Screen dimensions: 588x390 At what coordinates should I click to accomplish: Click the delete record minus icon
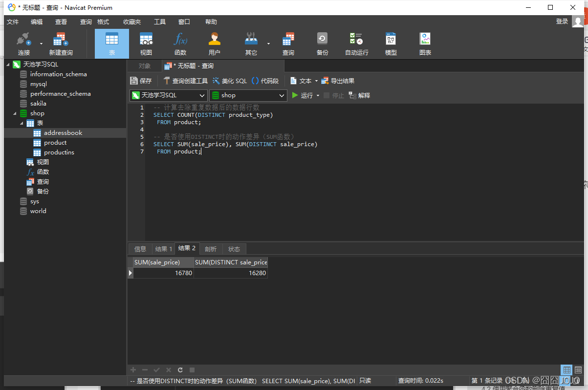click(x=145, y=370)
